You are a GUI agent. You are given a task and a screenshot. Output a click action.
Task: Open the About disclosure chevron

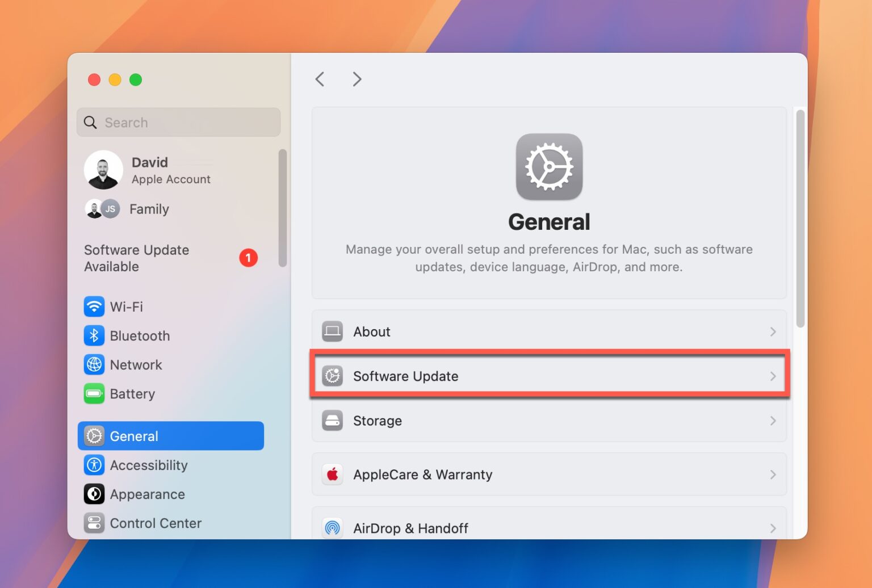click(773, 331)
